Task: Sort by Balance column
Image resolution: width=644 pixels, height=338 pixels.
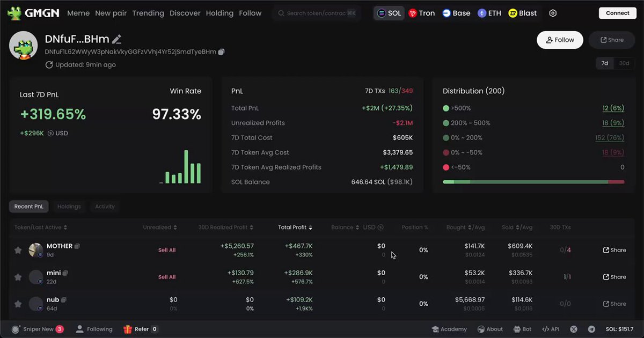Action: click(x=346, y=227)
